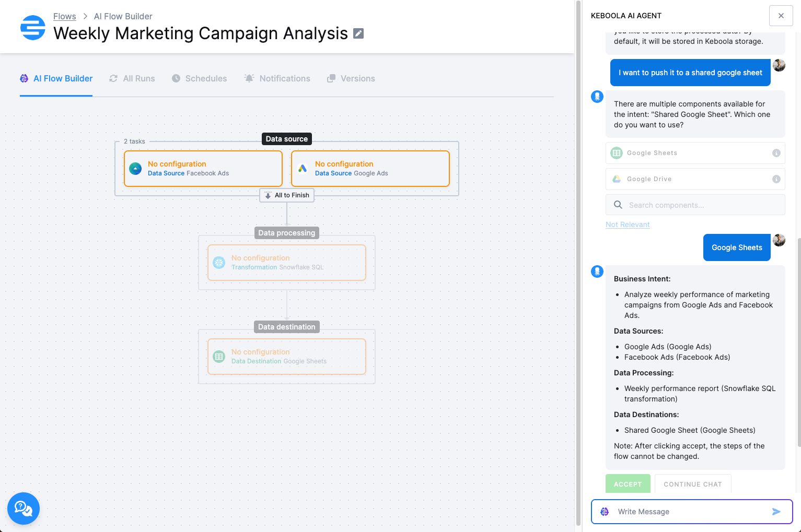Open the All Runs tab
Image resolution: width=801 pixels, height=532 pixels.
132,79
